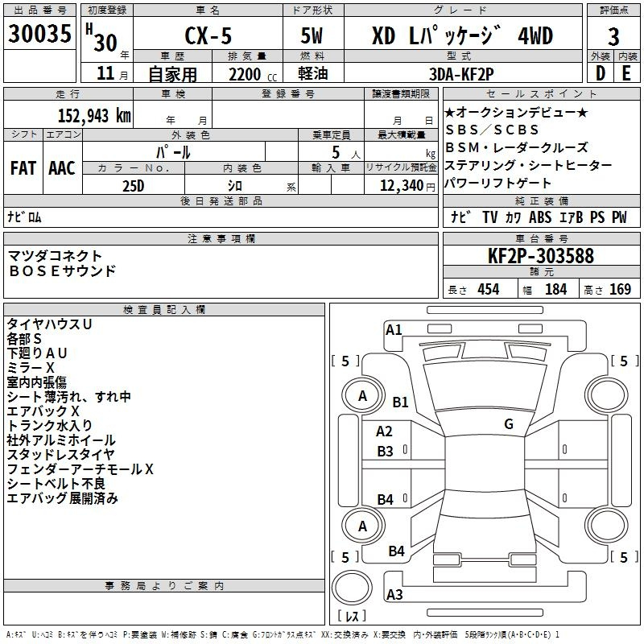This screenshot has height=644, width=644.
Task: Click the chassis number KF2P-303588
Action: tap(541, 256)
